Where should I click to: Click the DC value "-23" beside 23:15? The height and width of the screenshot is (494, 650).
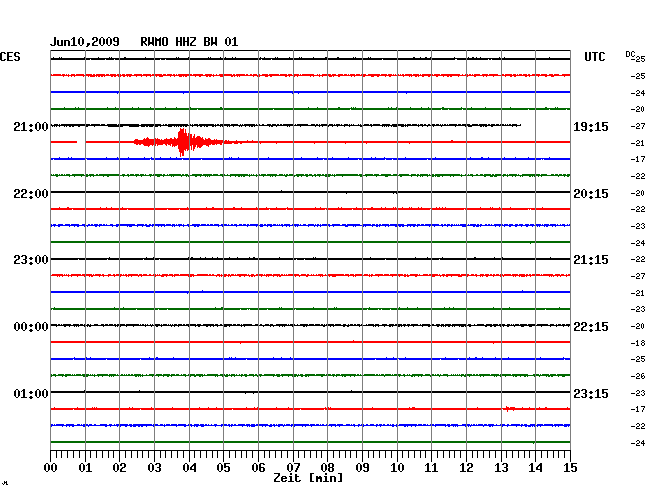tap(638, 393)
